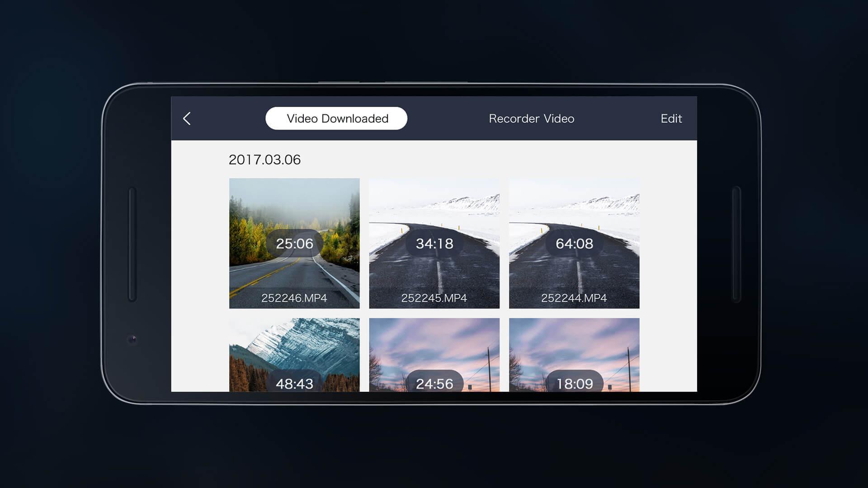This screenshot has height=488, width=868.
Task: Click the 252244.MP4 filename label
Action: (574, 298)
